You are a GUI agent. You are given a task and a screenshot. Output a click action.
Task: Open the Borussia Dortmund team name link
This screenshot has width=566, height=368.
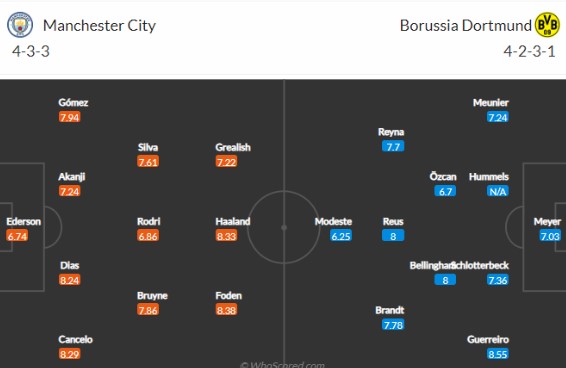click(x=466, y=26)
